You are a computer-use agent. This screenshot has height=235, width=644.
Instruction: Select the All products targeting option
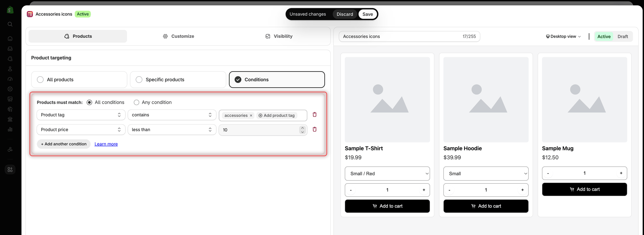click(x=79, y=80)
